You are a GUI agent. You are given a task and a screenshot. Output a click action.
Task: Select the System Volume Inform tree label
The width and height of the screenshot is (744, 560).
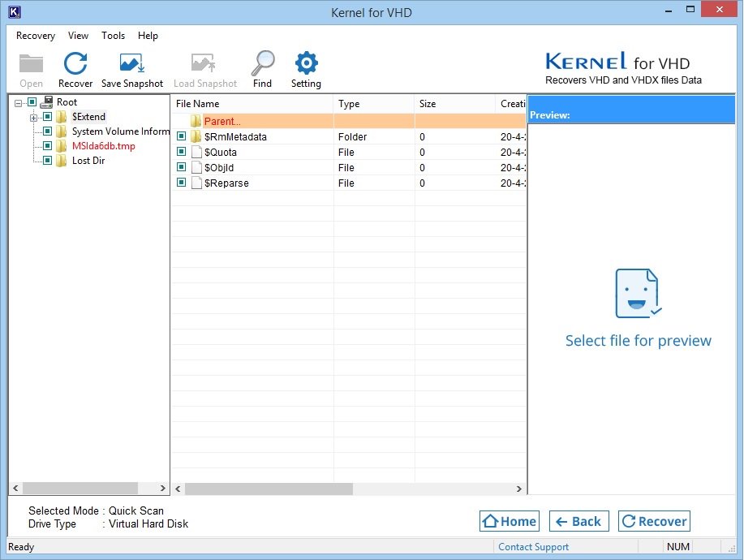pos(121,131)
